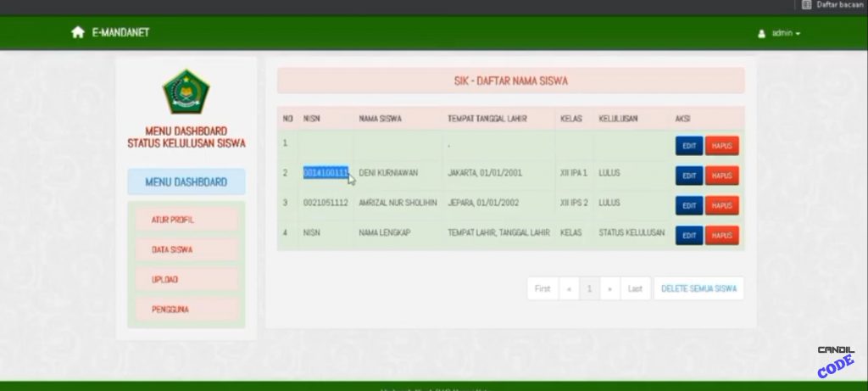Go to the UPLOAD menu
The width and height of the screenshot is (868, 391).
pyautogui.click(x=186, y=279)
